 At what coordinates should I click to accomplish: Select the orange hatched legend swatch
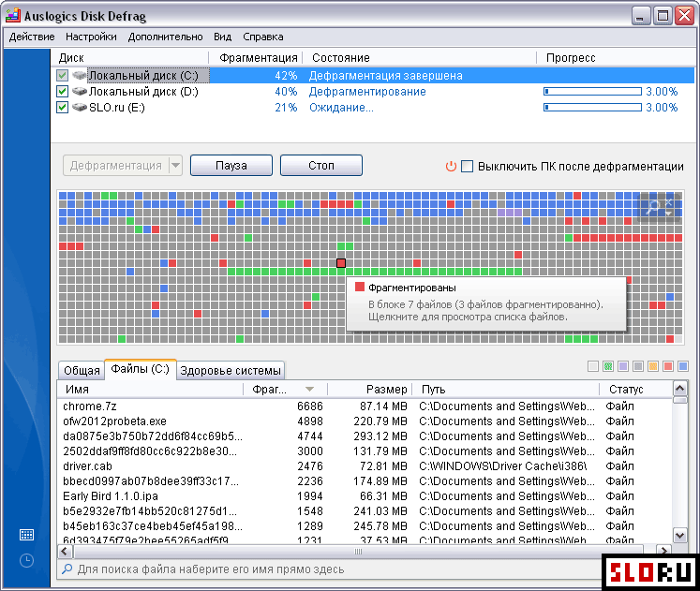(x=653, y=366)
